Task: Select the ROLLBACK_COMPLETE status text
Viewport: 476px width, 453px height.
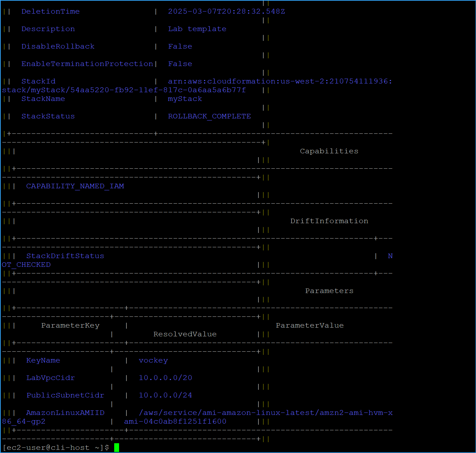Action: (209, 116)
